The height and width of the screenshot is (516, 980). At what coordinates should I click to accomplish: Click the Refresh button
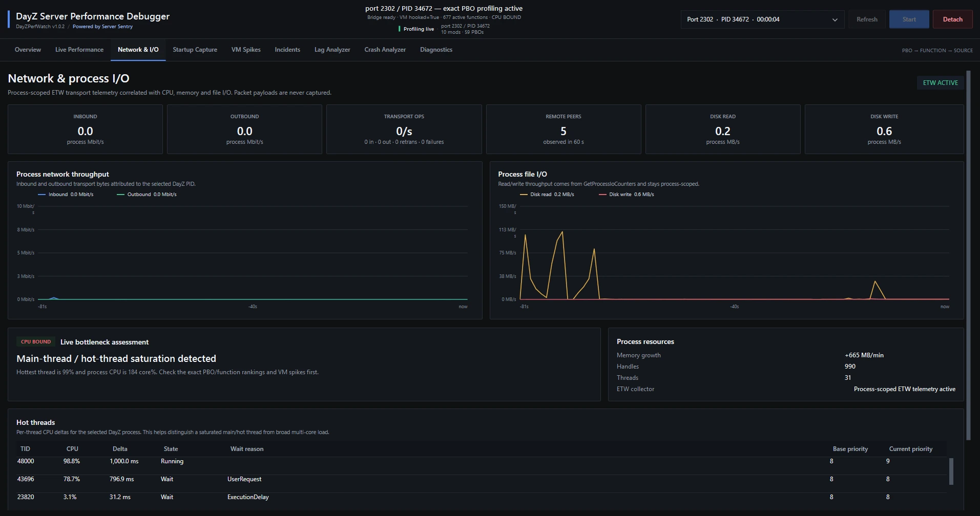[x=867, y=19]
